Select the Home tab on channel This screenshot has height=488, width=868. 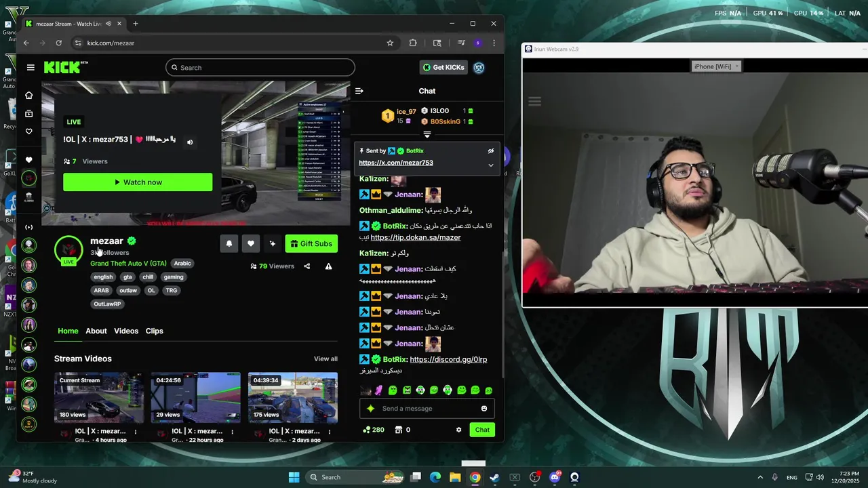(x=68, y=331)
